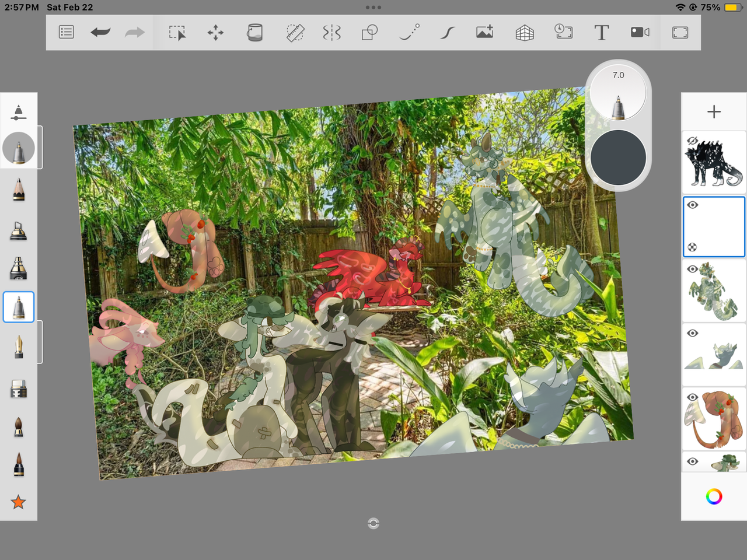
Task: Redo the undone action
Action: click(135, 32)
